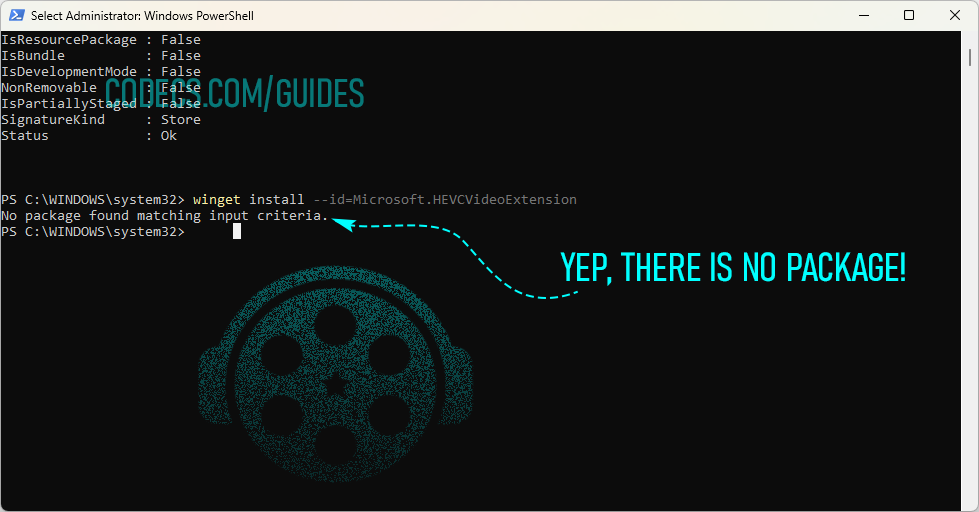Click the blinking cursor at the last prompt
This screenshot has width=979, height=512.
pyautogui.click(x=237, y=232)
